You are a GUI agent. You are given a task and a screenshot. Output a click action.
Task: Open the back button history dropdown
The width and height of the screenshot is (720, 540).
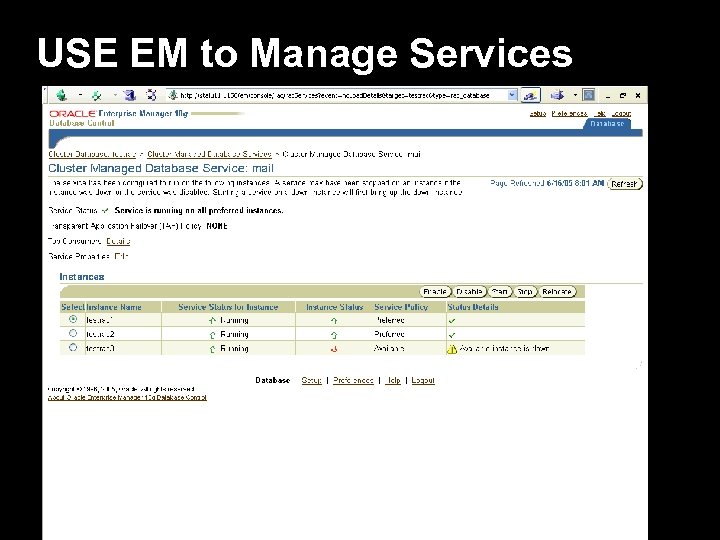click(80, 96)
